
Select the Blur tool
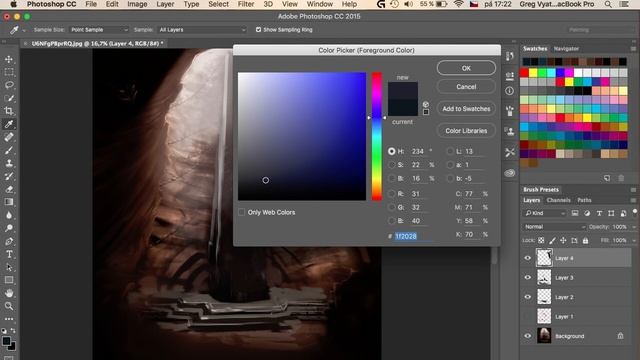(9, 215)
